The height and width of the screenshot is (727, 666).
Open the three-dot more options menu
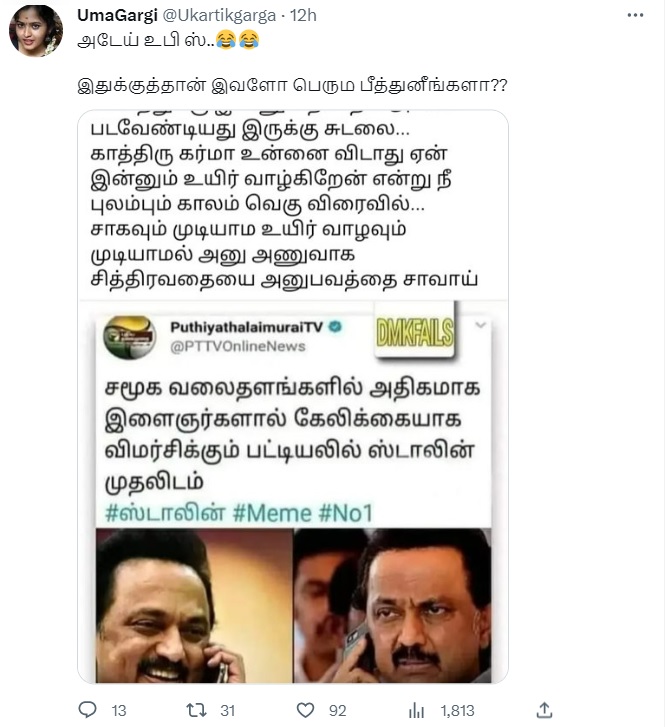tap(635, 15)
